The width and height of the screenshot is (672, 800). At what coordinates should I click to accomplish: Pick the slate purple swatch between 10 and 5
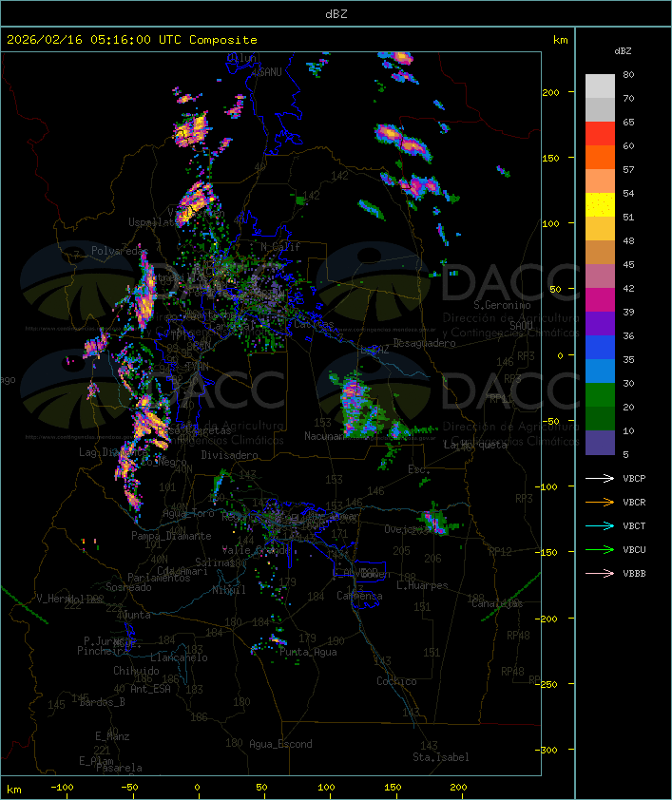coord(600,443)
